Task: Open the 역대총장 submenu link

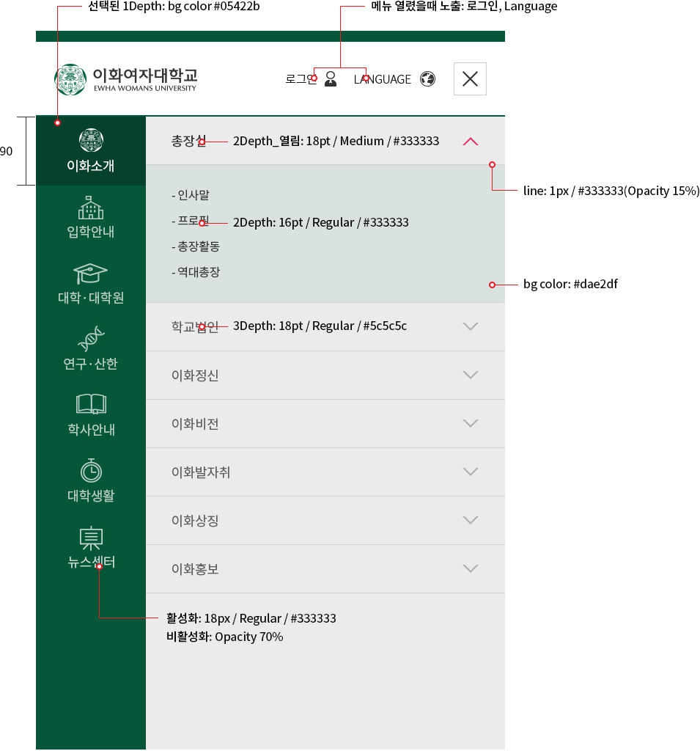Action: tap(196, 273)
